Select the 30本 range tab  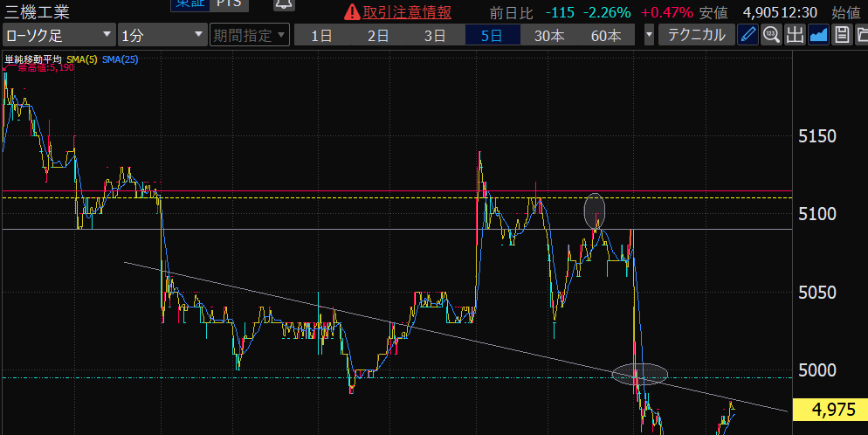(x=549, y=36)
